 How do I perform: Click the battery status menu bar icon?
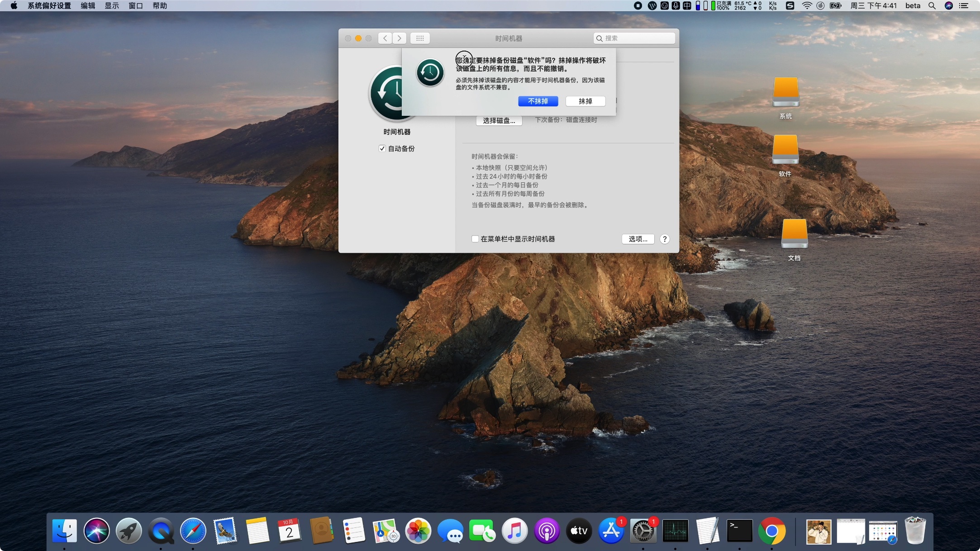(836, 5)
